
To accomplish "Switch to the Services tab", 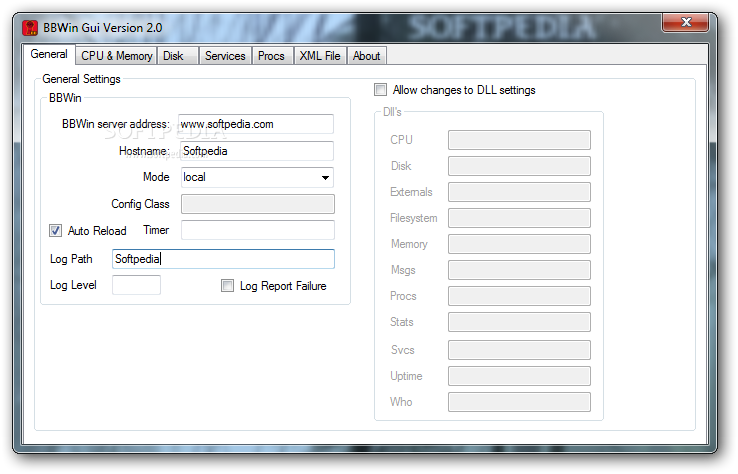I will click(x=225, y=56).
